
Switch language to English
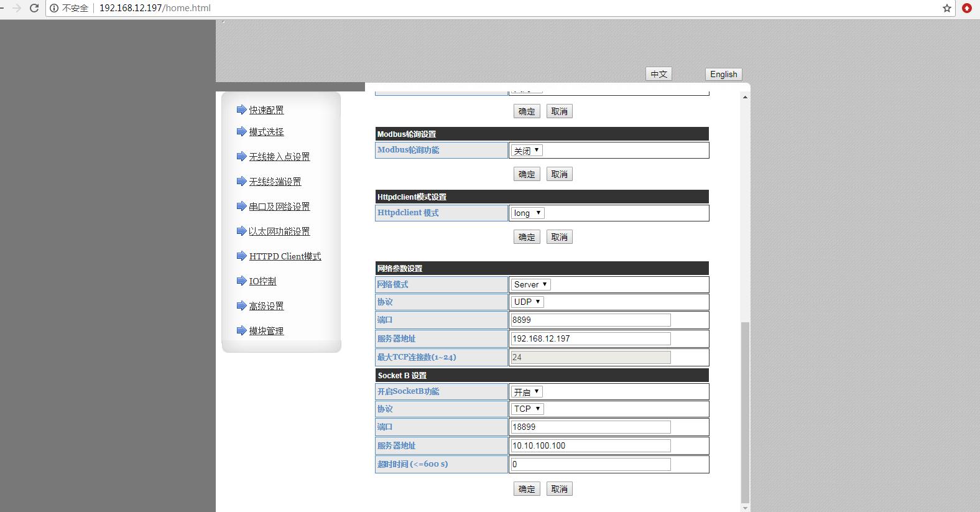coord(723,74)
